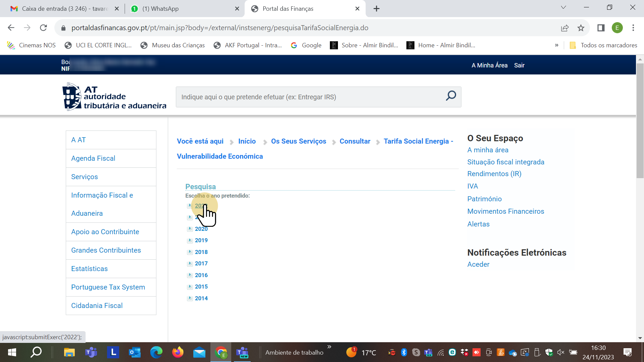Open Situação fiscal integrada link
The image size is (644, 362).
coord(506,162)
